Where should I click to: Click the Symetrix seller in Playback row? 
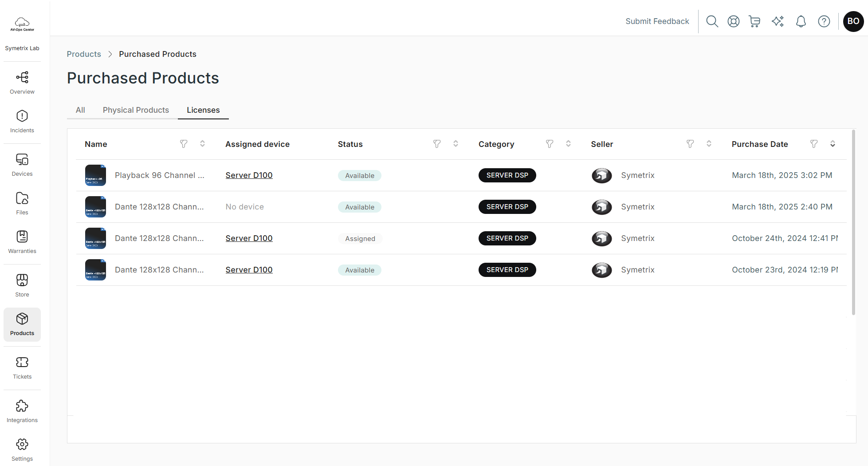coord(638,175)
